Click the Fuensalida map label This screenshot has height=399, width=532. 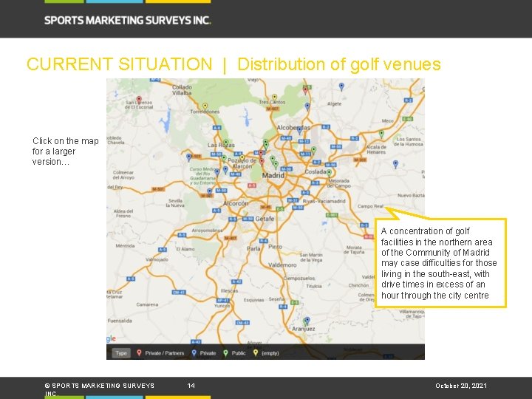pos(120,321)
